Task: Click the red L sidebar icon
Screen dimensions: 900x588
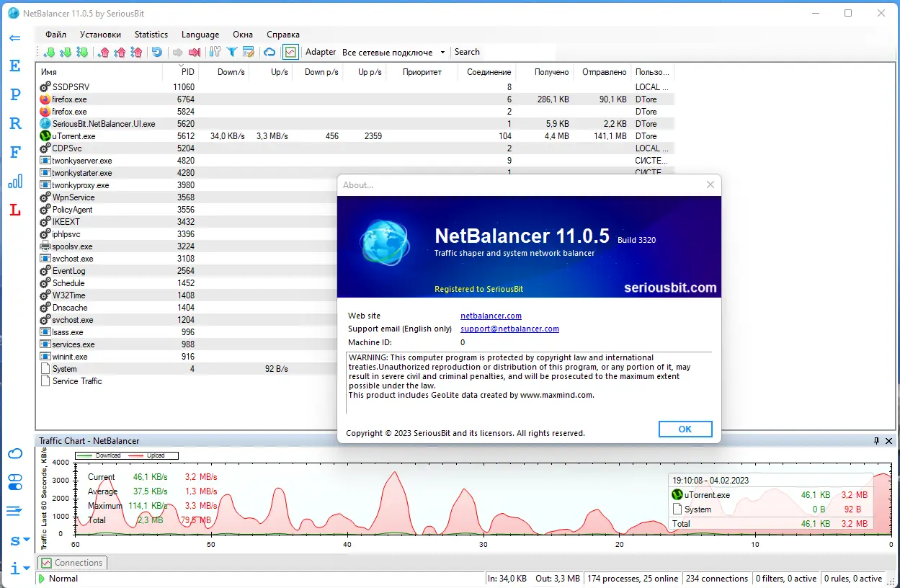Action: tap(15, 210)
